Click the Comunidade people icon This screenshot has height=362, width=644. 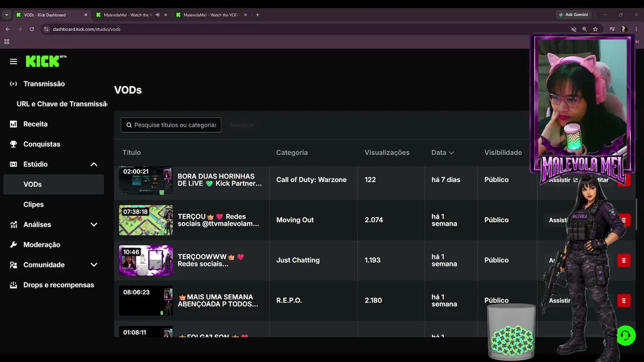tap(14, 265)
